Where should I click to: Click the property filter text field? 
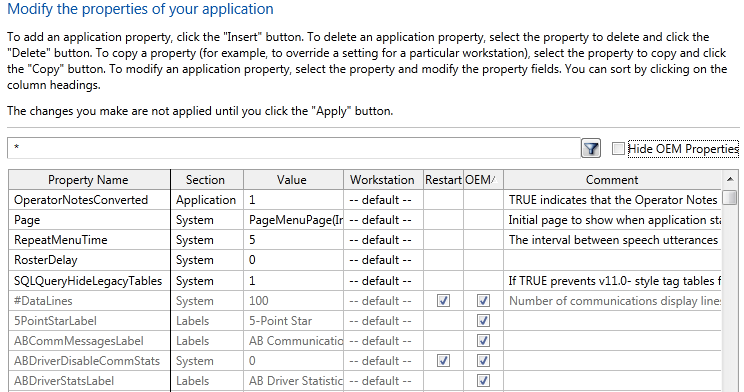(x=294, y=148)
